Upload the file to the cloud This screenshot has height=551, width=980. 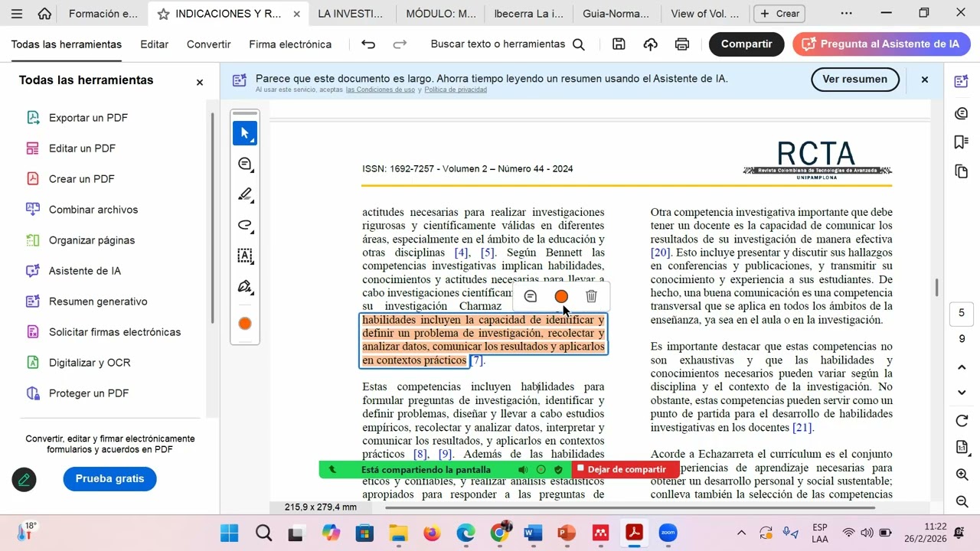click(650, 44)
